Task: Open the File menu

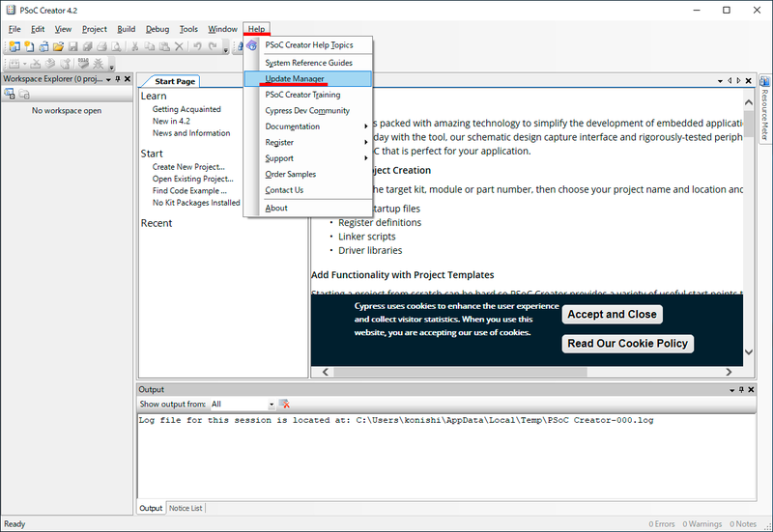Action: point(14,29)
